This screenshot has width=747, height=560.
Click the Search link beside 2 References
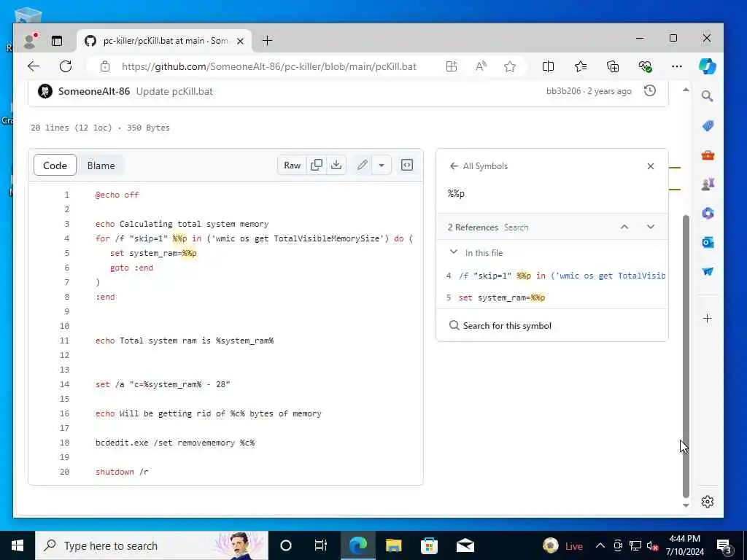(x=516, y=227)
